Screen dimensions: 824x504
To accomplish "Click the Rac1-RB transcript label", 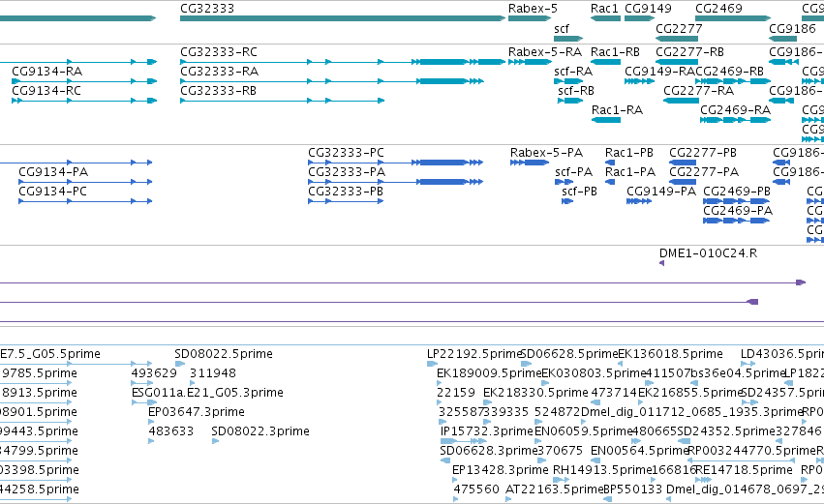I will coord(615,52).
